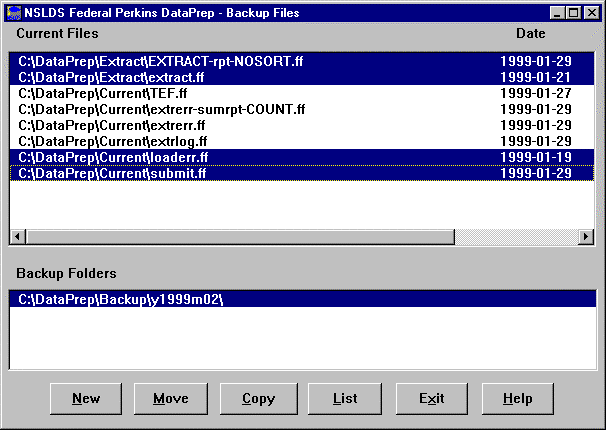606x430 pixels.
Task: Select EXTRACT-rpt-NOSORT.ff in Current Files
Action: pyautogui.click(x=302, y=61)
